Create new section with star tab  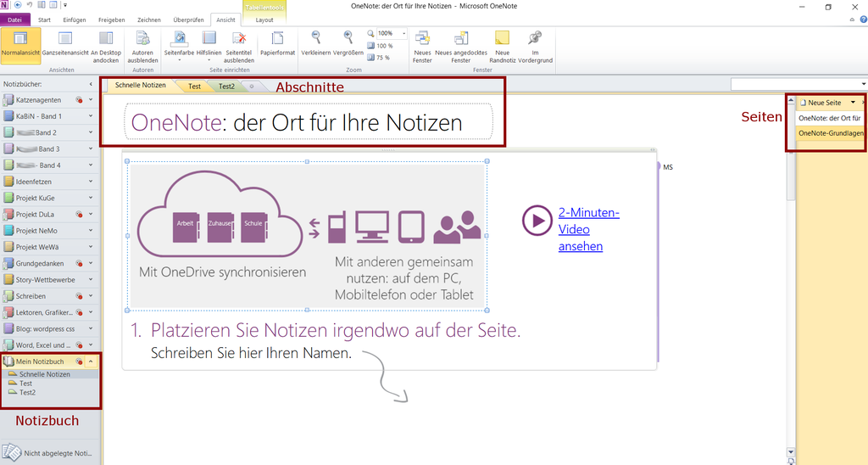252,87
